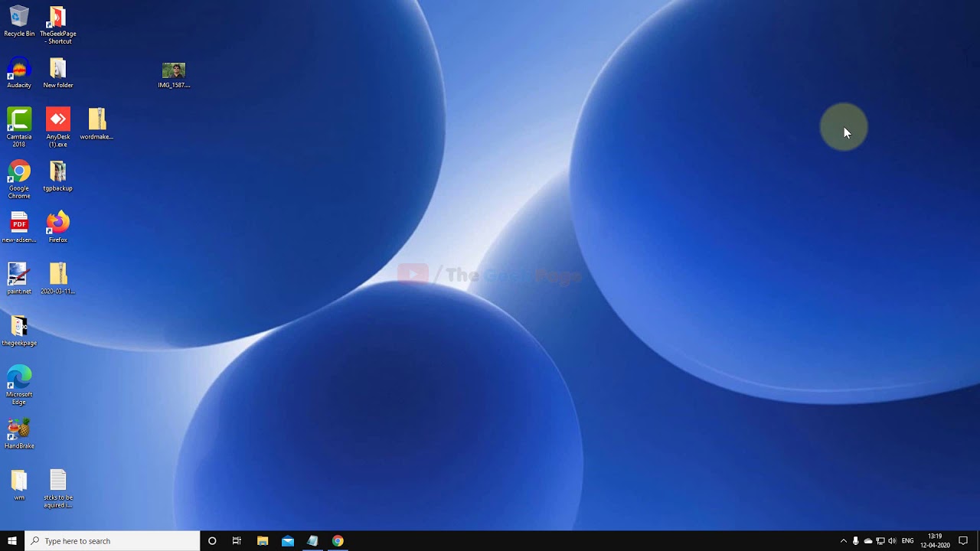Select the wordmake zipped folder
This screenshot has width=980, height=551.
[96, 124]
